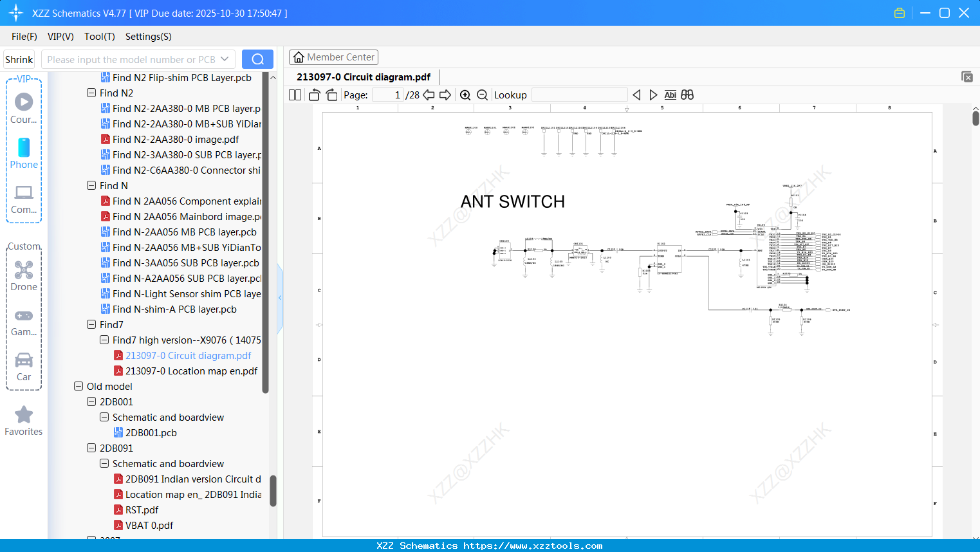Switch to the 213097-0 Circuit diagram tab
The width and height of the screenshot is (980, 552).
(362, 77)
